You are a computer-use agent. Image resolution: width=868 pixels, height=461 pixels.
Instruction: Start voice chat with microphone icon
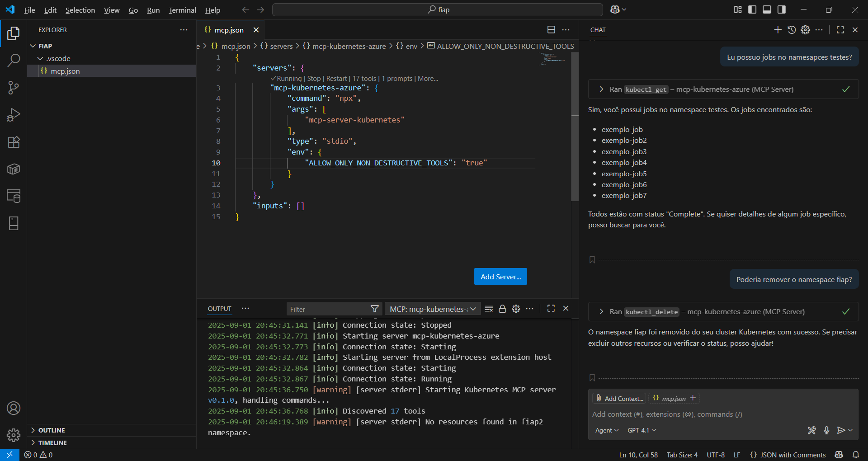pos(826,430)
